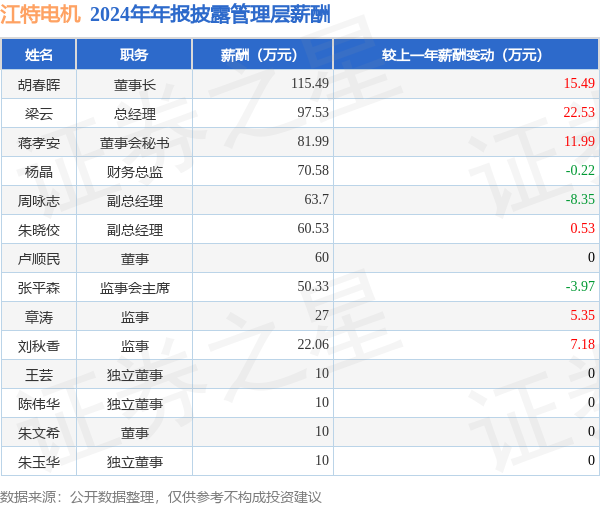Click the 江特电机 title text

tap(40, 14)
